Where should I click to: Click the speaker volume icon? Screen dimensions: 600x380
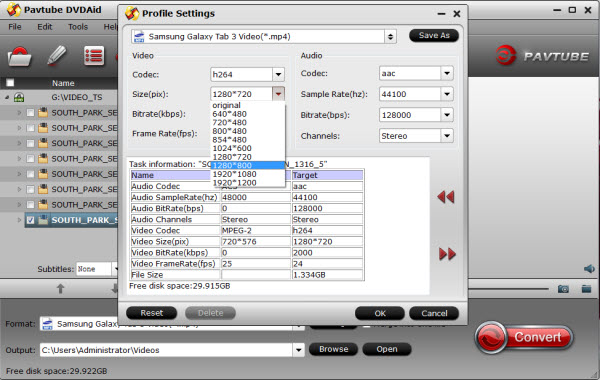click(x=589, y=269)
